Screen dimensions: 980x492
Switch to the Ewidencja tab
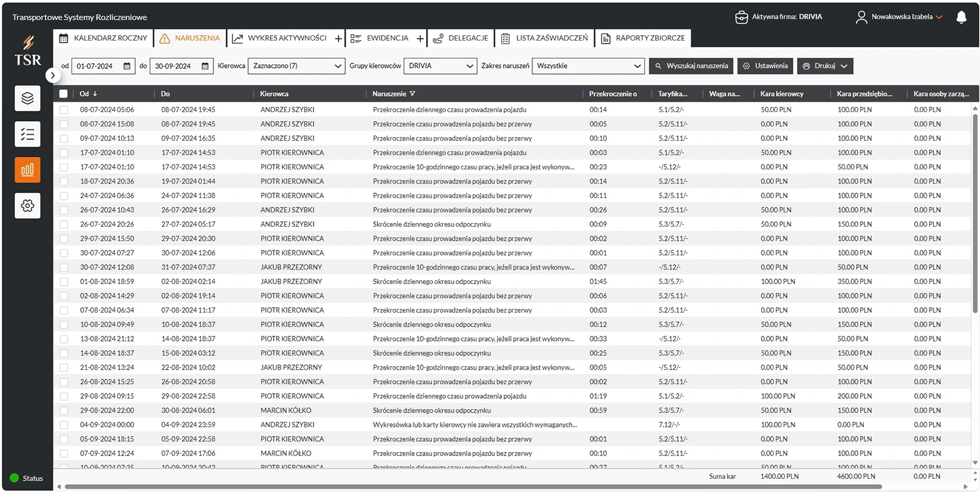[x=380, y=38]
